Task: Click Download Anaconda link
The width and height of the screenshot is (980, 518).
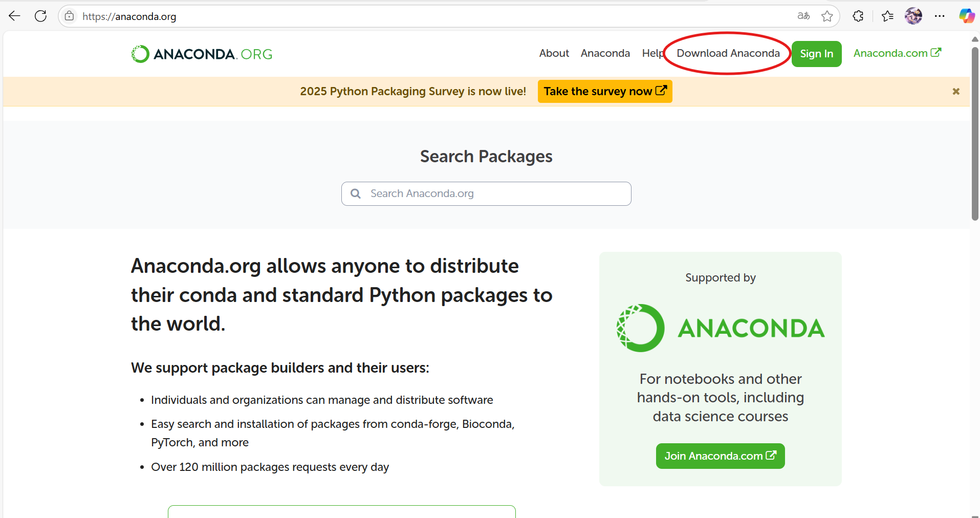Action: click(x=728, y=53)
